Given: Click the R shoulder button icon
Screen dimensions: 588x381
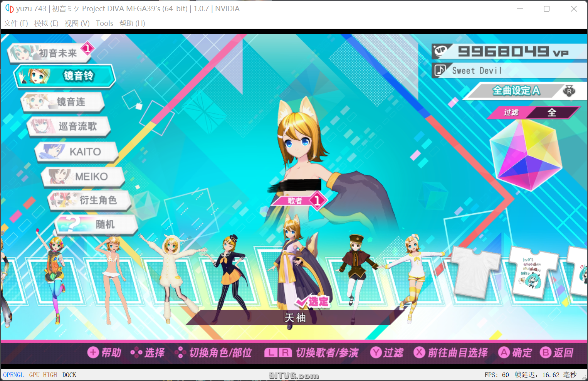Looking at the screenshot, I should (285, 352).
